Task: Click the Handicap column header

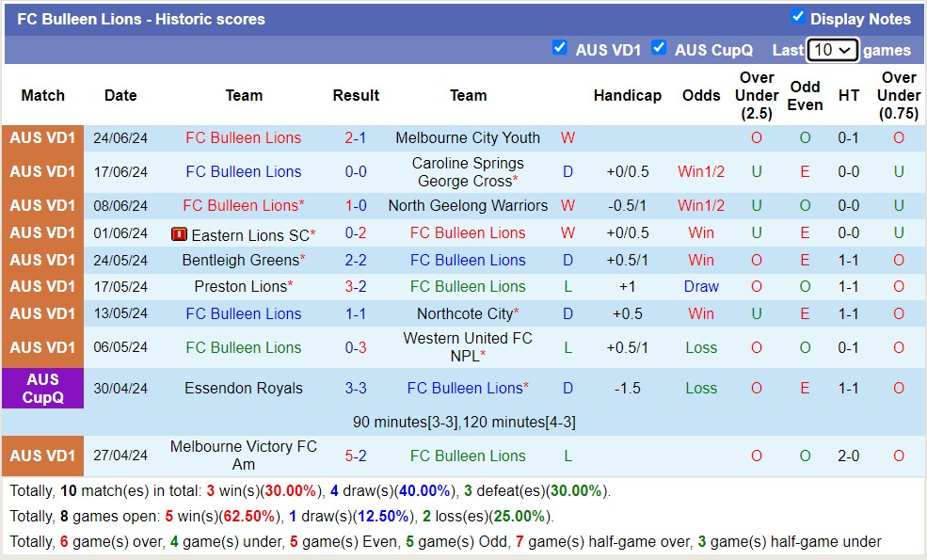Action: pyautogui.click(x=628, y=95)
